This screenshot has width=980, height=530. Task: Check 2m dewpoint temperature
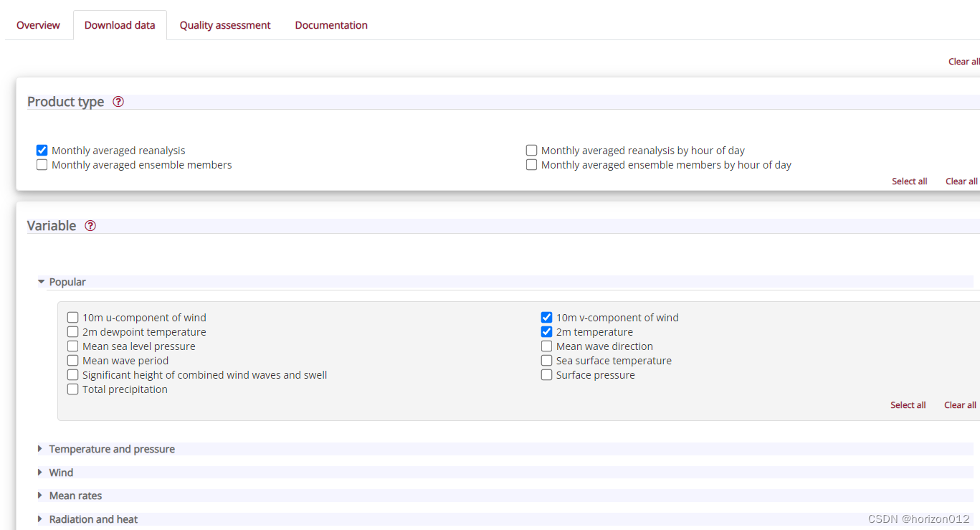(72, 332)
